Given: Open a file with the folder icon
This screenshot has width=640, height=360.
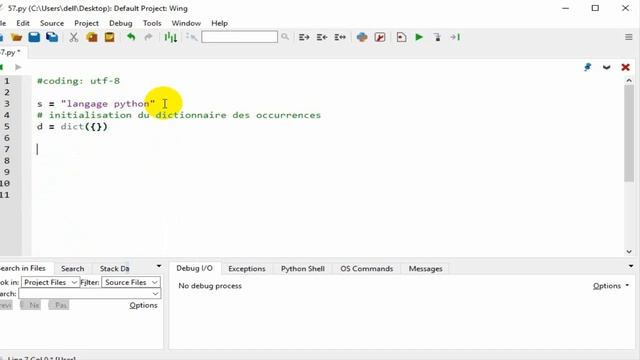Looking at the screenshot, I should (16, 37).
